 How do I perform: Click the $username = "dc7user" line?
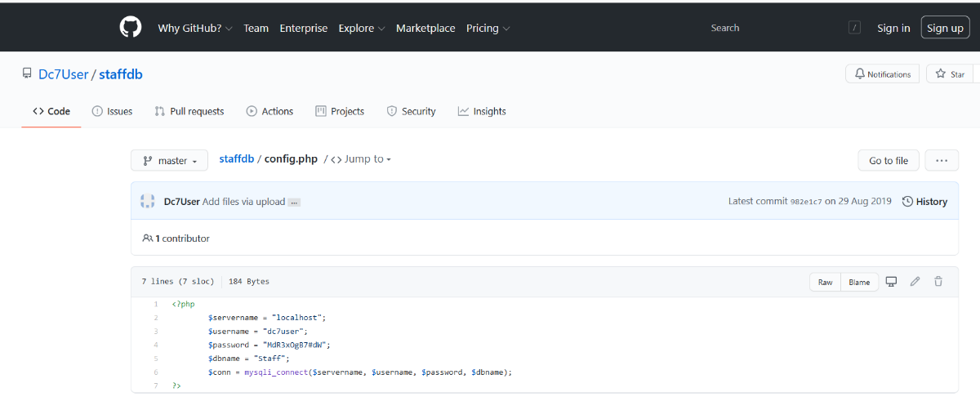click(x=258, y=332)
